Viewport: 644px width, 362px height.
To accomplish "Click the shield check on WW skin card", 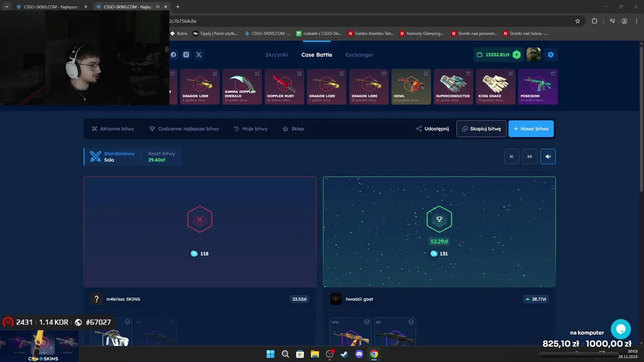I will pyautogui.click(x=367, y=322).
